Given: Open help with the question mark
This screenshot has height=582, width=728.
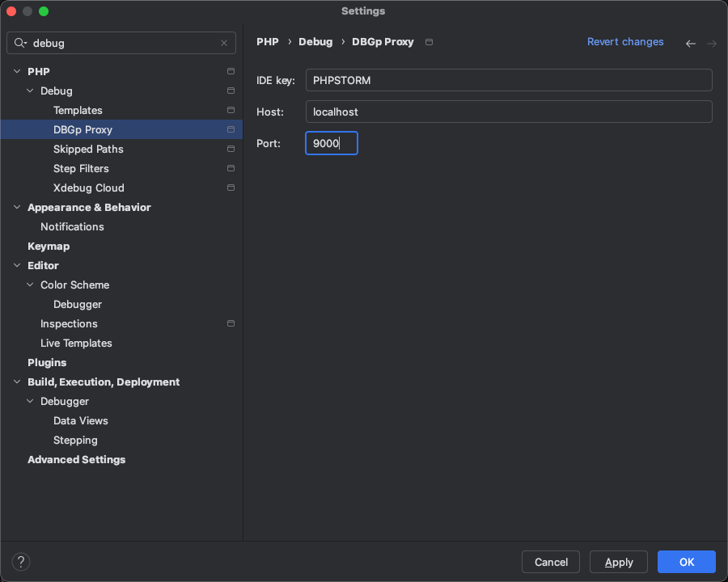Looking at the screenshot, I should click(x=21, y=562).
